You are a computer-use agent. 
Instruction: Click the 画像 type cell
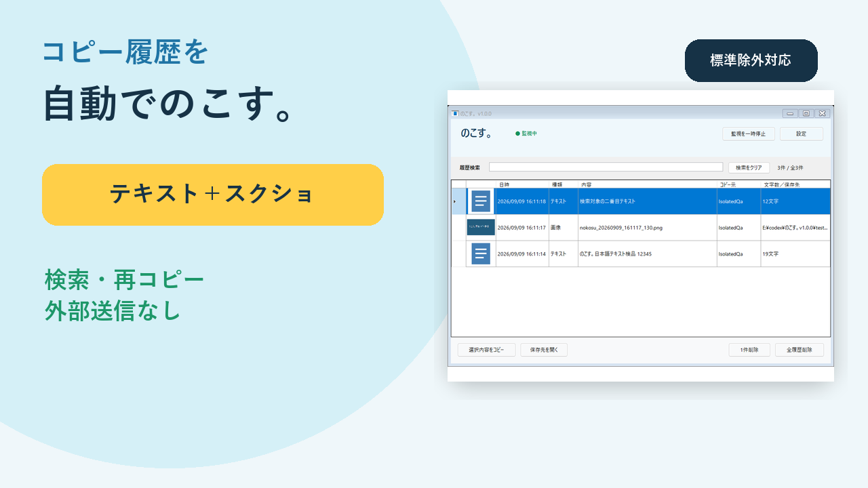[x=564, y=228]
